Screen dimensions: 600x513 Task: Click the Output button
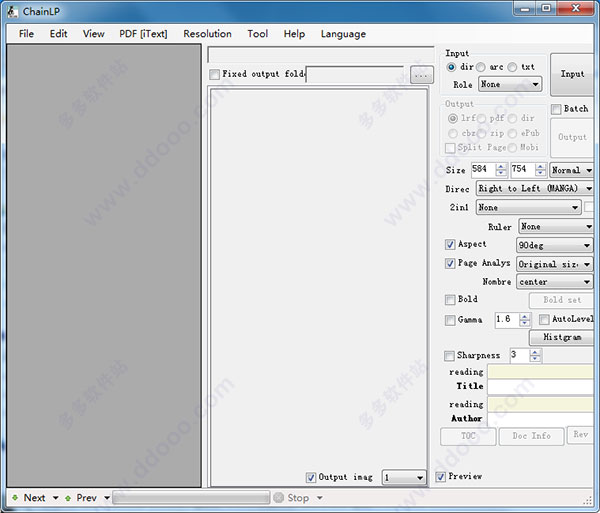(572, 137)
